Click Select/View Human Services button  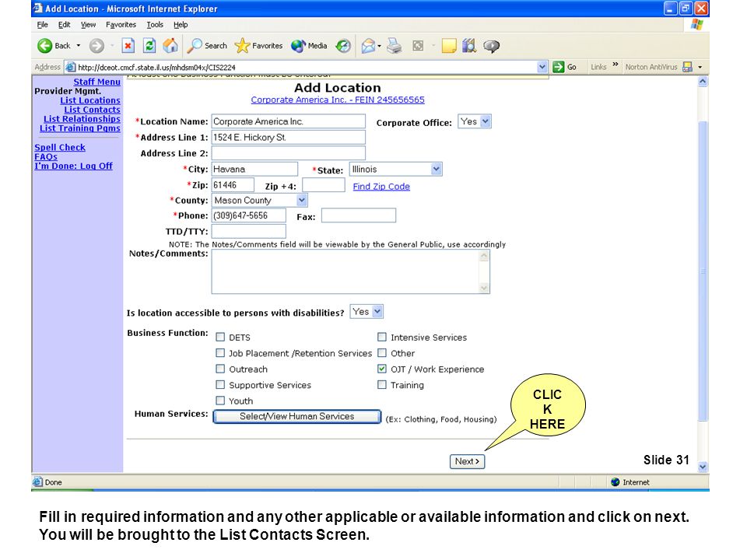click(296, 416)
